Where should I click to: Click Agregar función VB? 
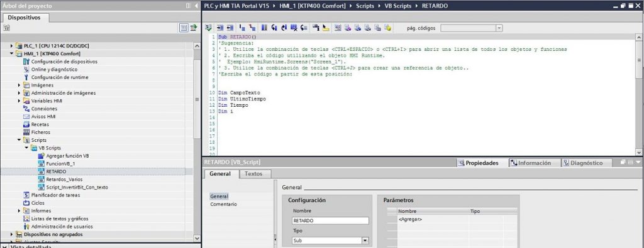pyautogui.click(x=67, y=156)
